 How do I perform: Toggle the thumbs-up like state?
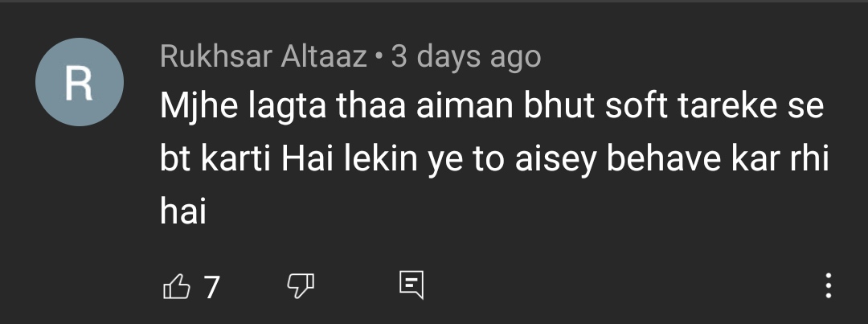[x=177, y=286]
